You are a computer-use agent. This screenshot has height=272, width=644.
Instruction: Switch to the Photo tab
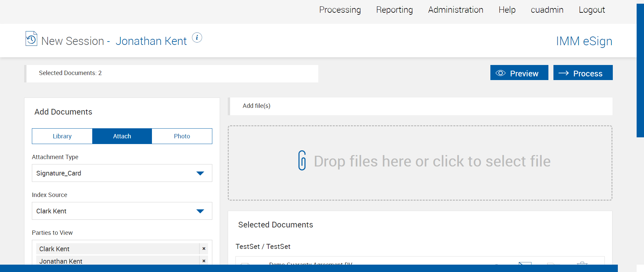(x=182, y=136)
